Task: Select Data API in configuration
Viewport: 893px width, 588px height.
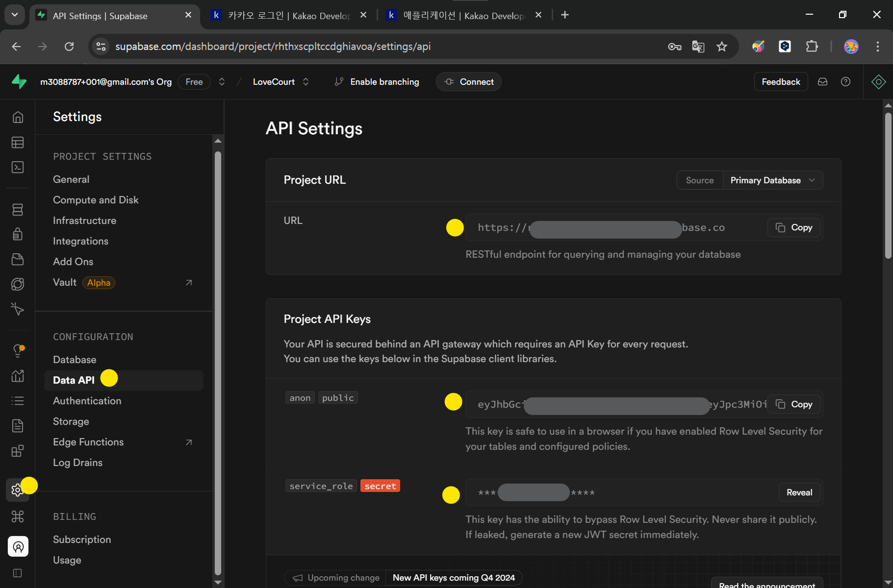Action: [124, 380]
